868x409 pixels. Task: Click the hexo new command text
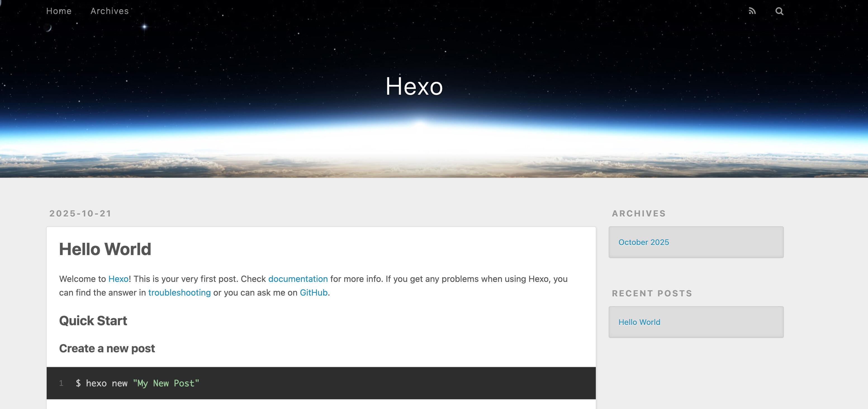point(106,383)
